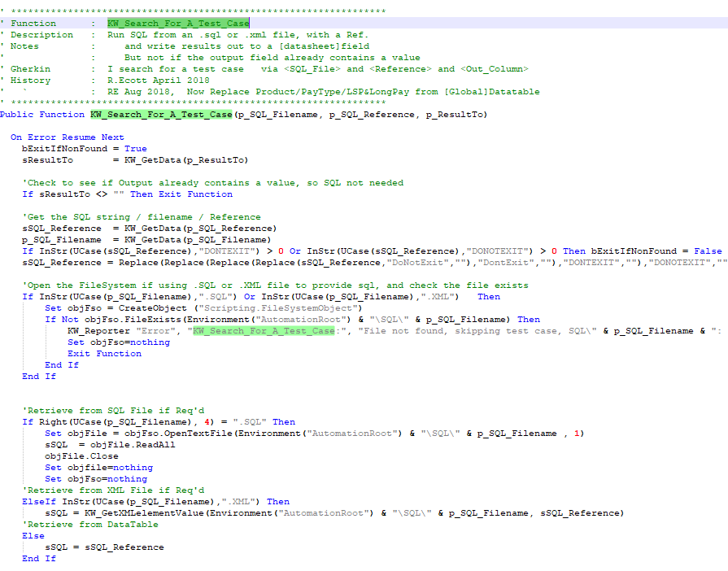
Task: Click the 'Get the SQL string comment
Action: tap(142, 217)
